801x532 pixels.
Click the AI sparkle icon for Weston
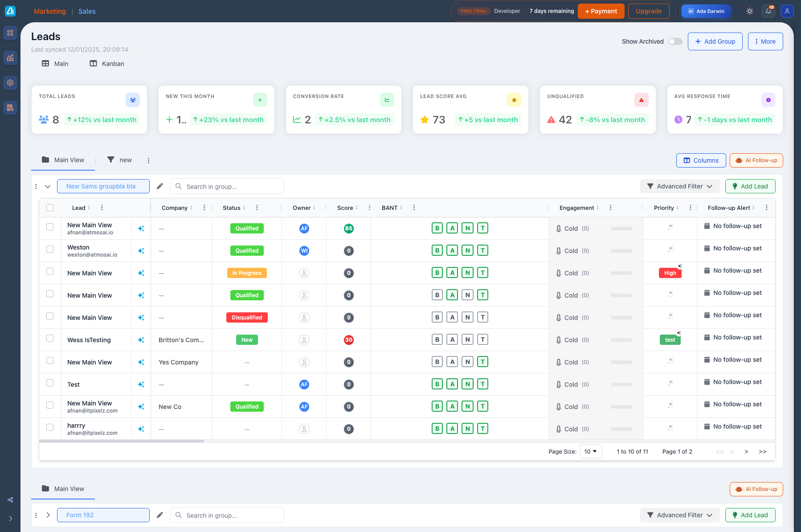pyautogui.click(x=141, y=251)
